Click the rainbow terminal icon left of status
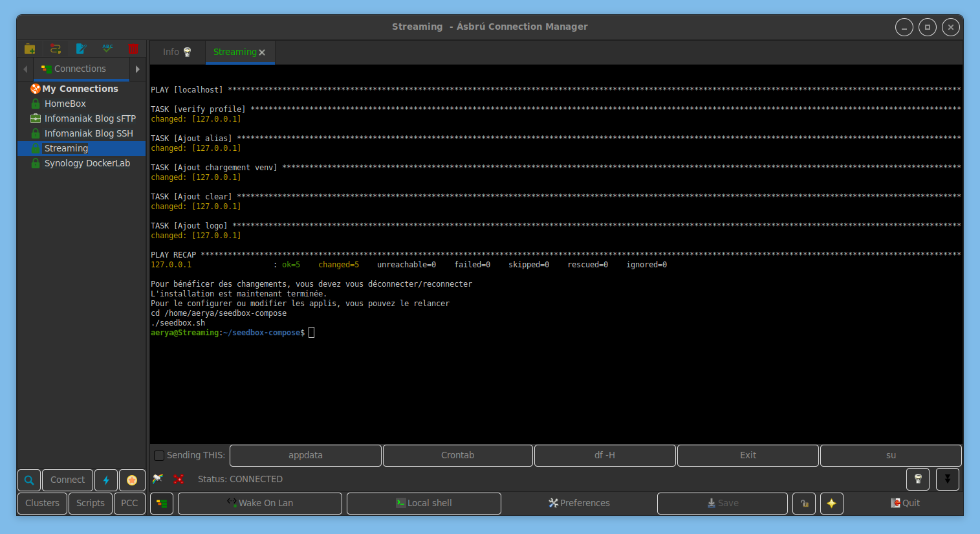Image resolution: width=980 pixels, height=534 pixels. (158, 479)
